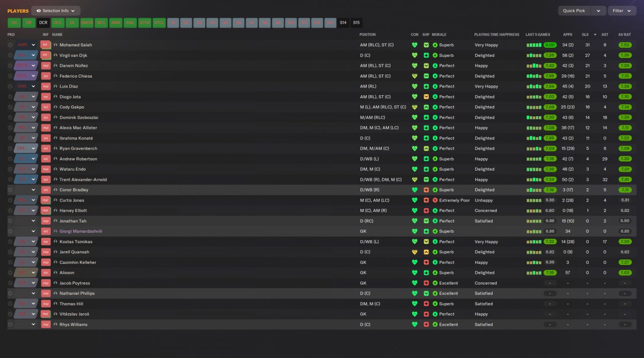This screenshot has height=358, width=644.
Task: Click the sharpness icon for Ryan Gravenberch
Action: pyautogui.click(x=426, y=149)
